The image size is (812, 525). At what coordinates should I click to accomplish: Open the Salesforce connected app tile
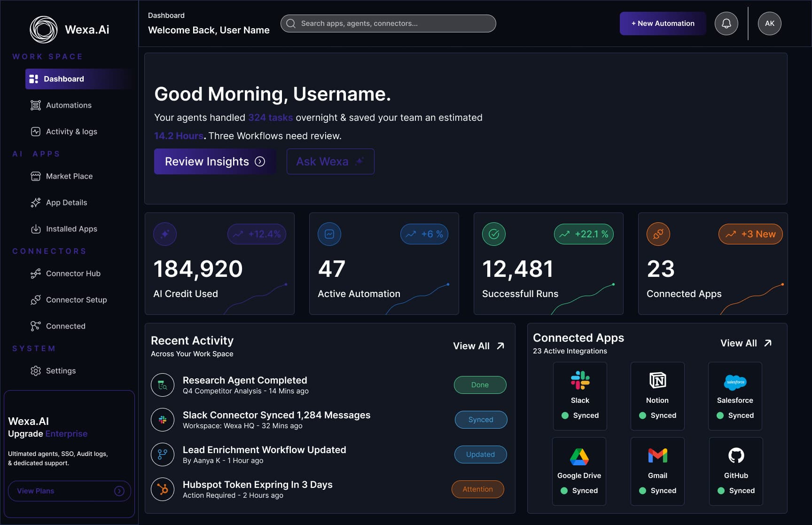pyautogui.click(x=735, y=396)
